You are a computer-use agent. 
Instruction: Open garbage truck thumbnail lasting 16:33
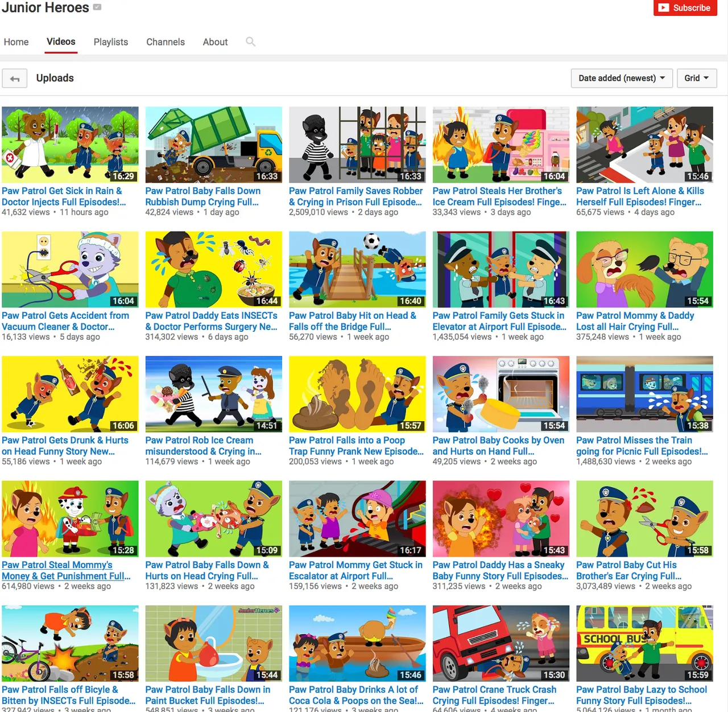pos(214,145)
